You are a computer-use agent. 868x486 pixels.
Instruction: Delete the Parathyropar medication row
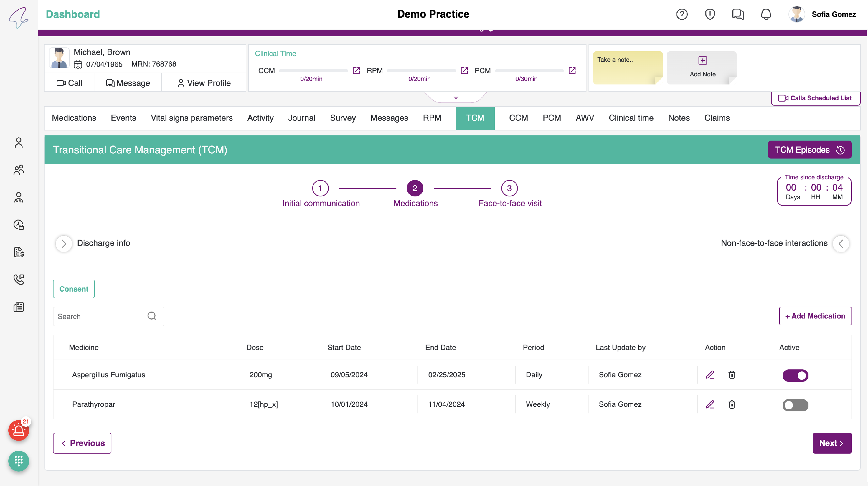click(x=731, y=404)
